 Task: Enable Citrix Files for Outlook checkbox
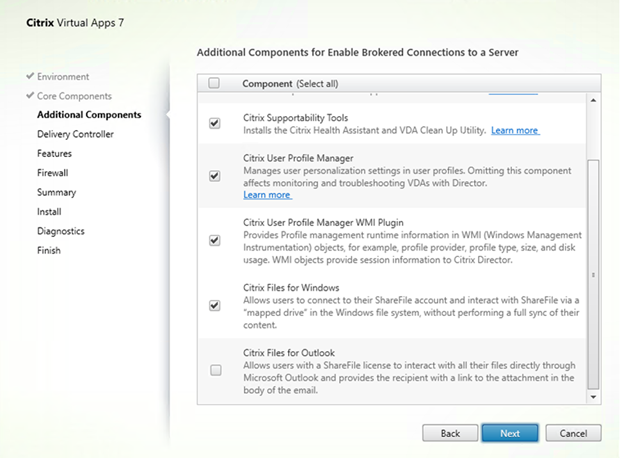coord(216,370)
